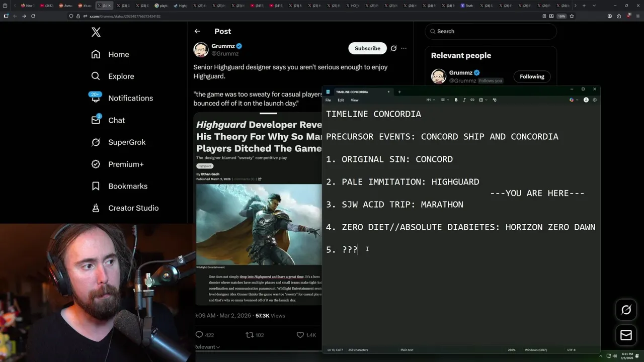Click repost icon with 102 count
The image size is (644, 362).
[254, 335]
